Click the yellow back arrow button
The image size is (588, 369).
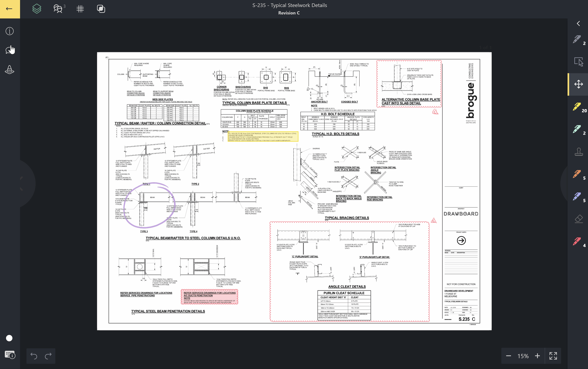coord(9,9)
